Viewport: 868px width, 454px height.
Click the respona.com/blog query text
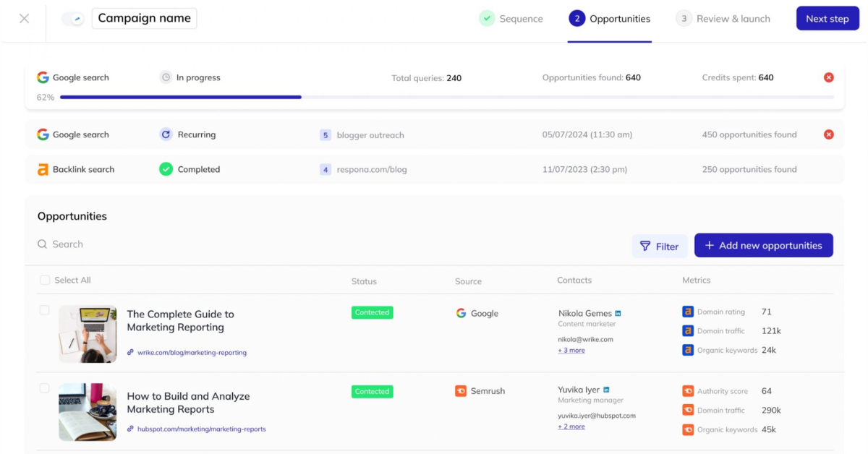pos(372,170)
